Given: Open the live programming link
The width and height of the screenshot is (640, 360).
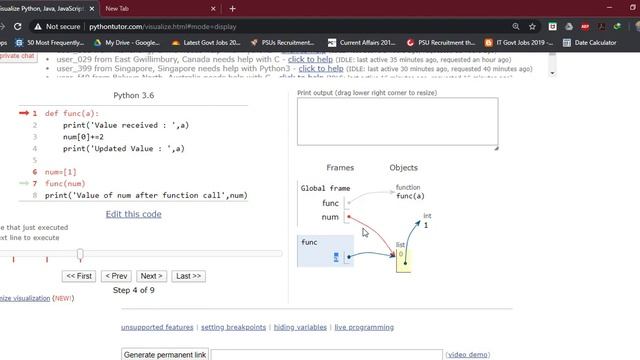Looking at the screenshot, I should point(364,327).
